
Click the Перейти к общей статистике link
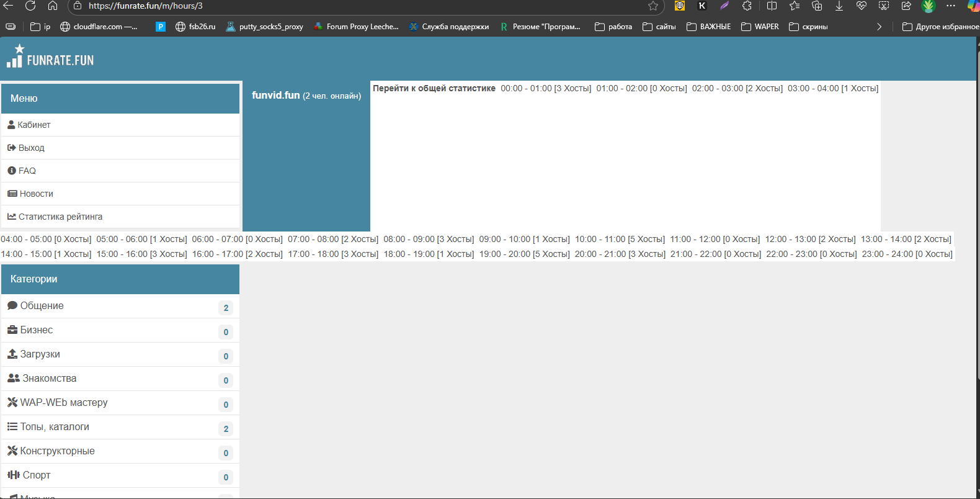(434, 88)
